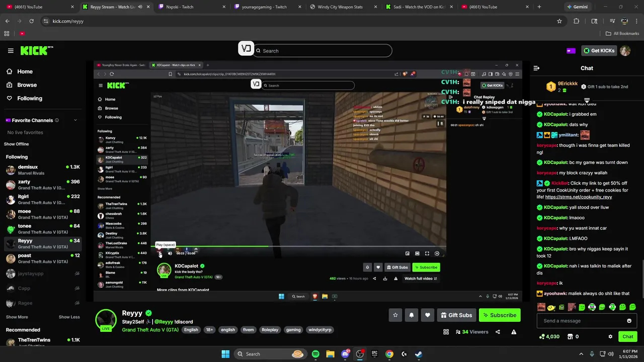Open the YouTube bookmark shortcut
This screenshot has height=362, width=644.
(x=22, y=34)
